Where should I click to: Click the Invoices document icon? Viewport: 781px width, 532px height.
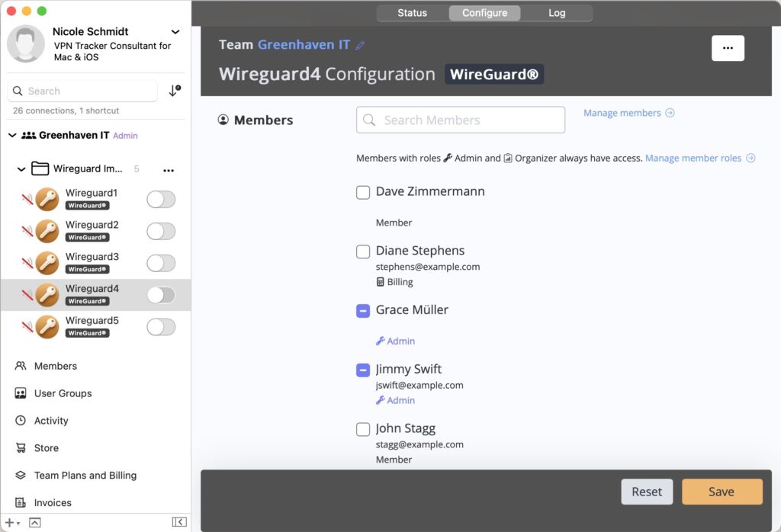(21, 502)
